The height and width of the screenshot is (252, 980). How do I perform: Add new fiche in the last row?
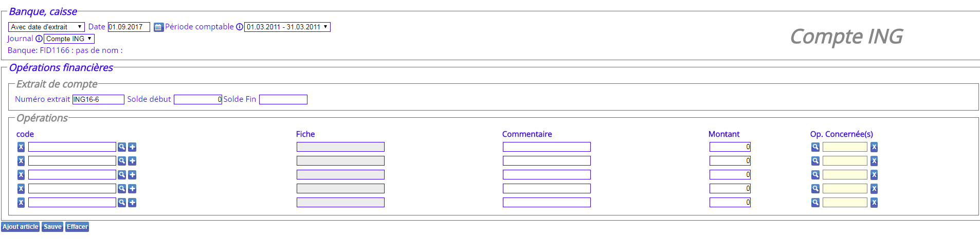[x=132, y=203]
